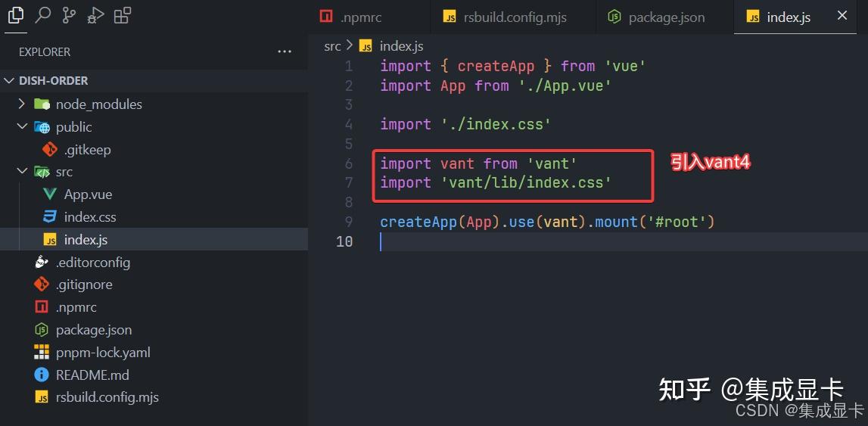Open pnpm-lock.yaml from the explorer

[103, 352]
